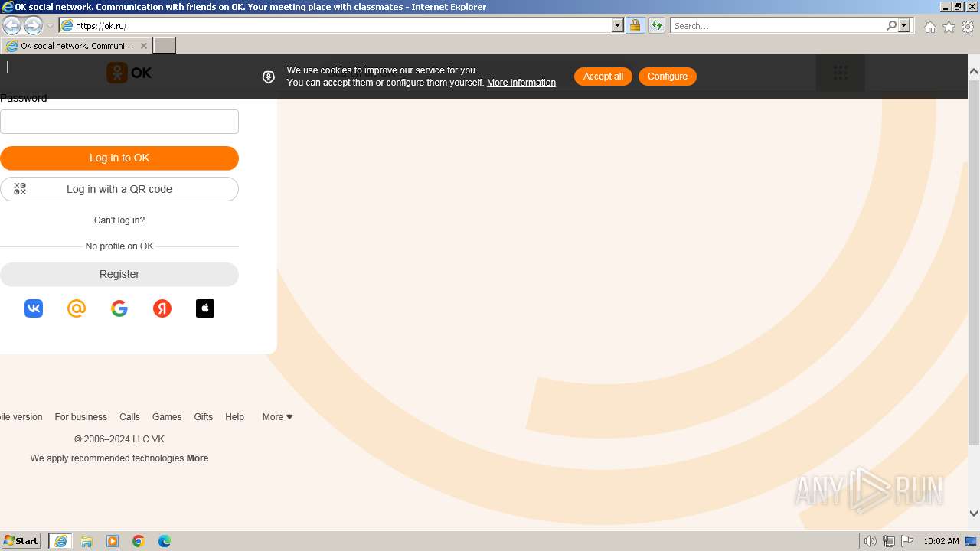Screen dimensions: 980x551
Task: Launch Edge from taskbar
Action: [165, 541]
